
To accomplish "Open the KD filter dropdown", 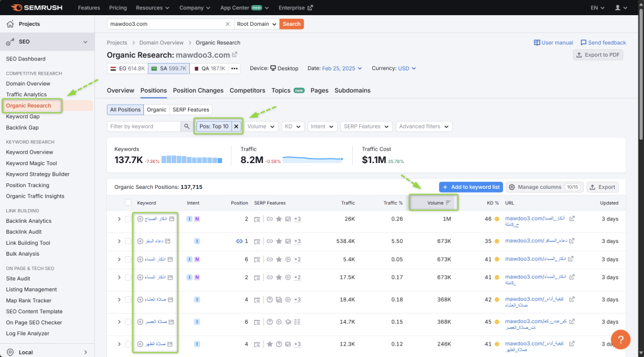I will [x=293, y=127].
